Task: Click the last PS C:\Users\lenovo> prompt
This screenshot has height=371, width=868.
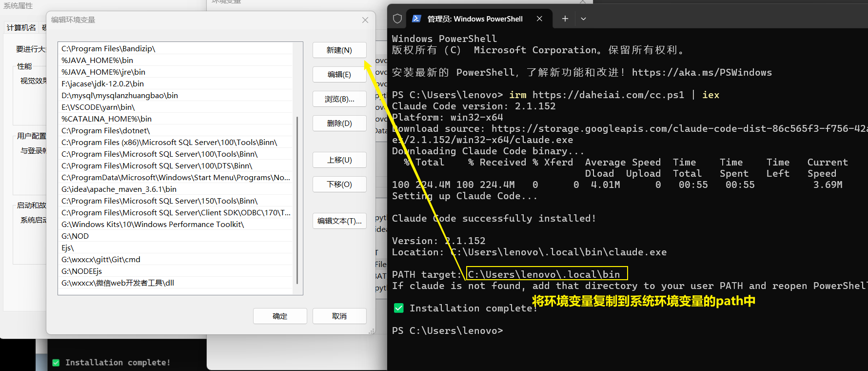Action: [x=448, y=331]
